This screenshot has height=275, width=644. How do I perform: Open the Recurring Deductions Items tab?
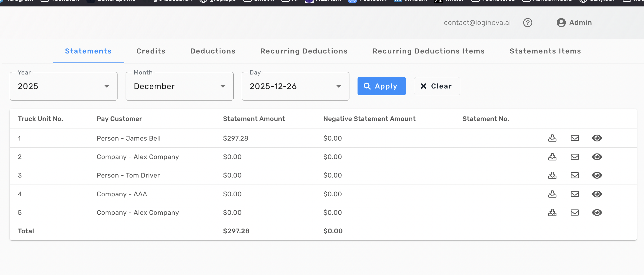[x=428, y=51]
